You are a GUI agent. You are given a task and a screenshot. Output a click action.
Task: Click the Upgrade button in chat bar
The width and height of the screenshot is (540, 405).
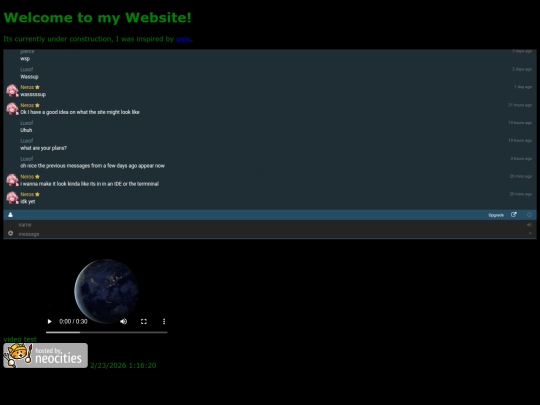click(x=496, y=215)
